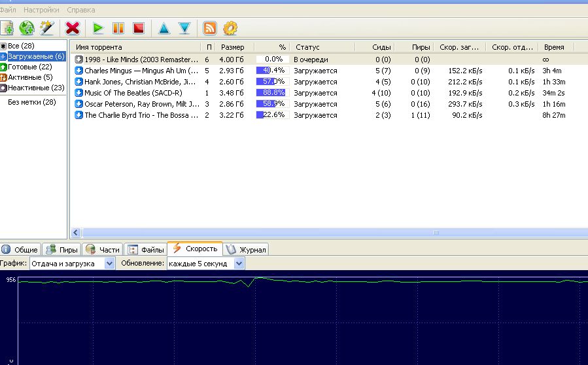588x365 pixels.
Task: Open the Настройки menu
Action: click(41, 10)
